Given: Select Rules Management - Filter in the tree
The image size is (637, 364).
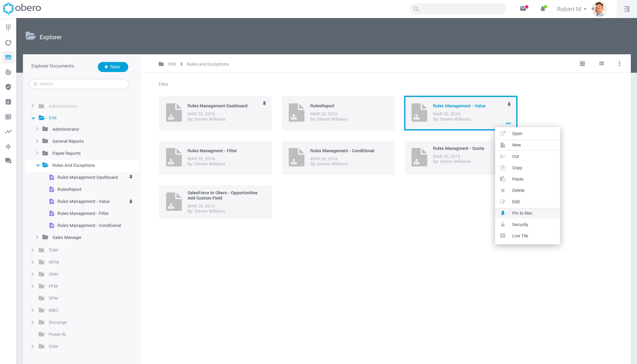Looking at the screenshot, I should 83,213.
